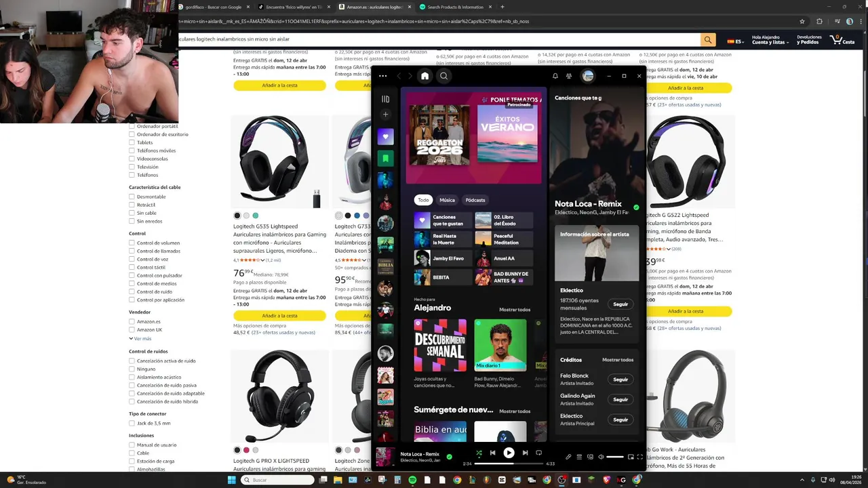Click the plus create playlist button
868x488 pixels.
point(386,115)
